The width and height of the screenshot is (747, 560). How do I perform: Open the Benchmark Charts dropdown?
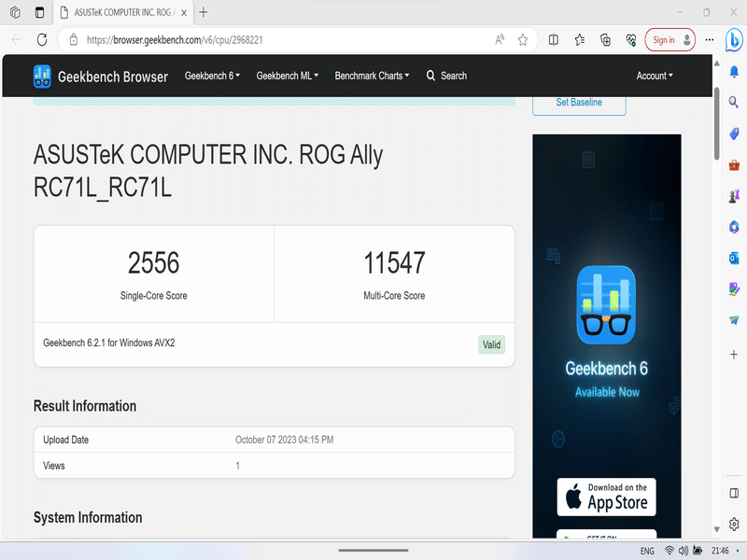[x=373, y=76]
